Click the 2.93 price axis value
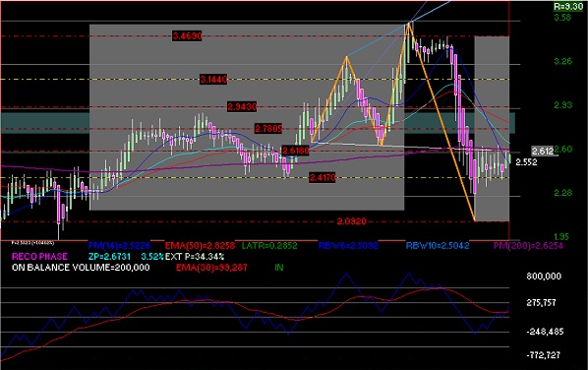The image size is (588, 370). pyautogui.click(x=562, y=105)
